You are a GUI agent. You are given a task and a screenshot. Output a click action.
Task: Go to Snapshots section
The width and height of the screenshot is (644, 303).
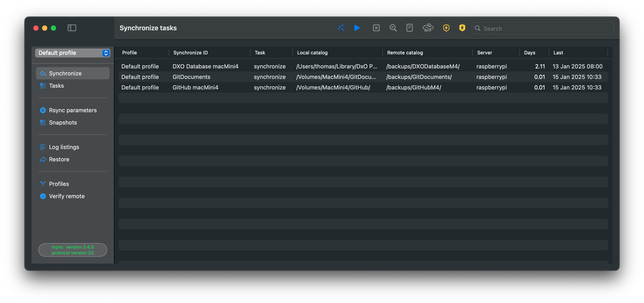point(63,123)
